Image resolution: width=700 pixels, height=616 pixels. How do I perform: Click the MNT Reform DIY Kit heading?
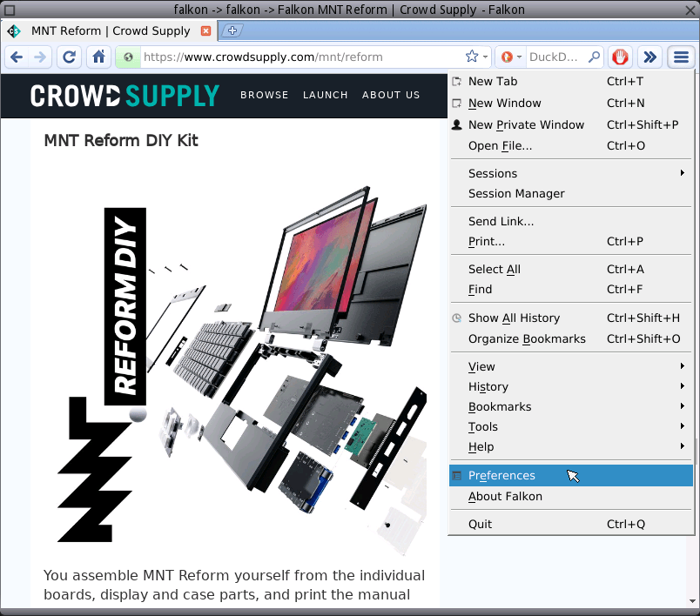point(121,140)
